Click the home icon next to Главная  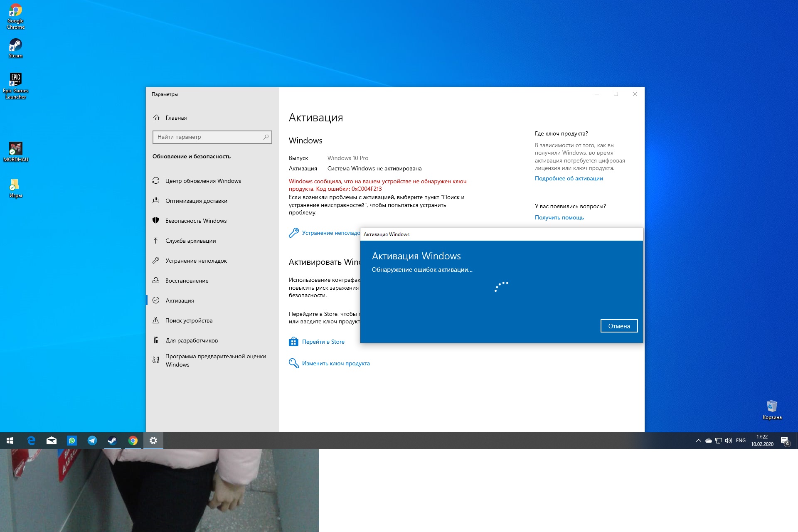[x=156, y=118]
